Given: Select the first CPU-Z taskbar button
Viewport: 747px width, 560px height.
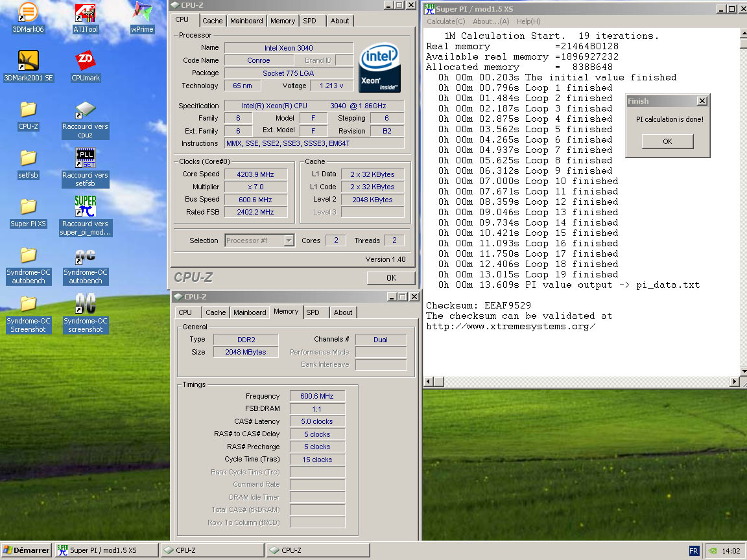Looking at the screenshot, I should click(x=212, y=550).
